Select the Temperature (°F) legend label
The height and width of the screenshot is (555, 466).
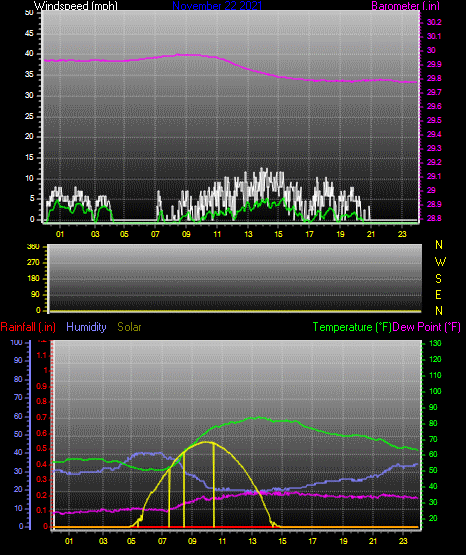point(352,327)
